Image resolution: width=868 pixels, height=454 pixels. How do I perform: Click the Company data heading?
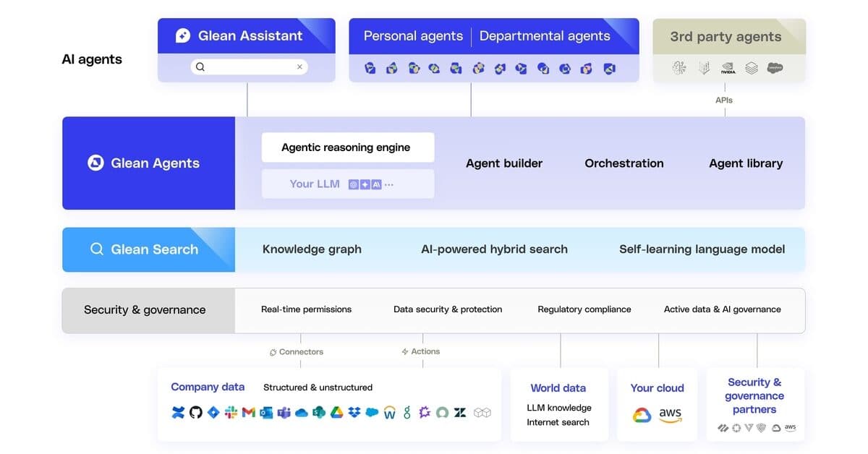pyautogui.click(x=208, y=387)
